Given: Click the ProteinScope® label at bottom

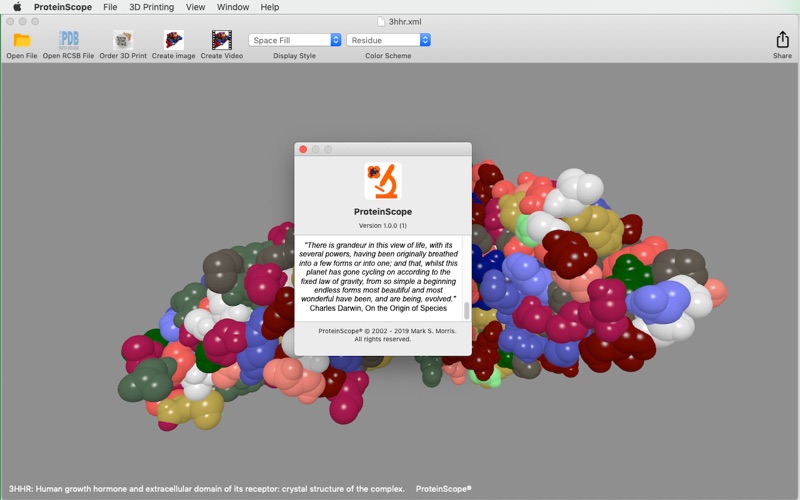Looking at the screenshot, I should 443,489.
